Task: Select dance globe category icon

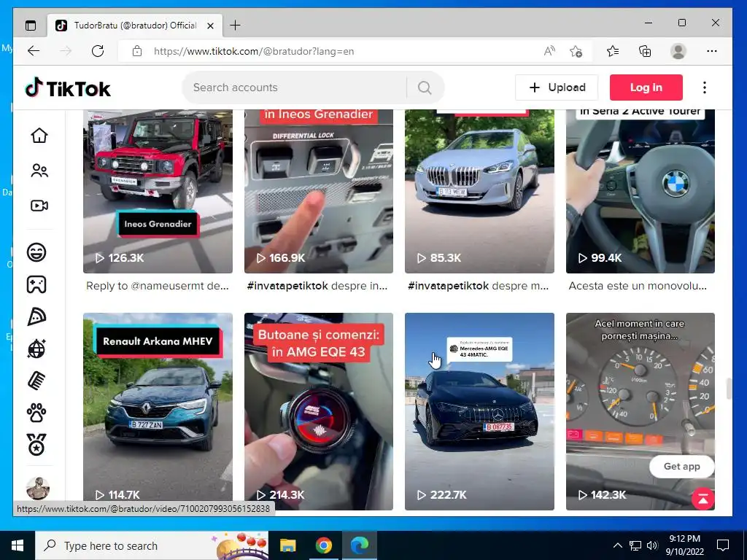Action: 36,349
